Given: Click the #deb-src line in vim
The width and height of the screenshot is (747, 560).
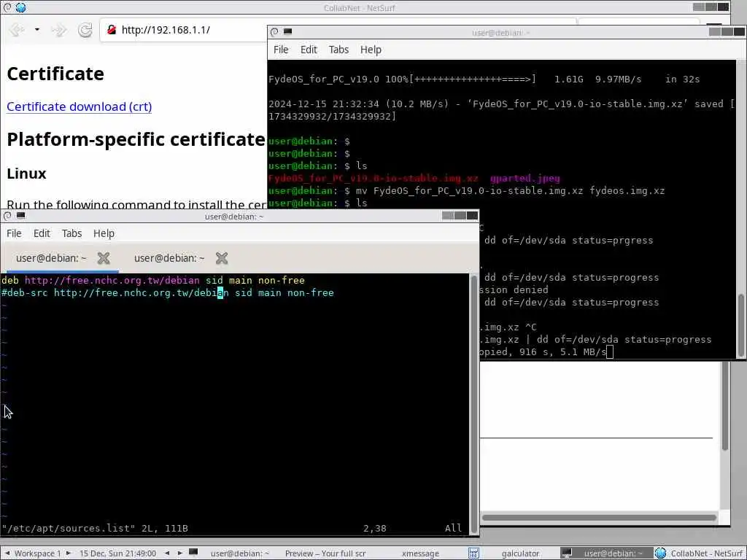Looking at the screenshot, I should tap(168, 293).
